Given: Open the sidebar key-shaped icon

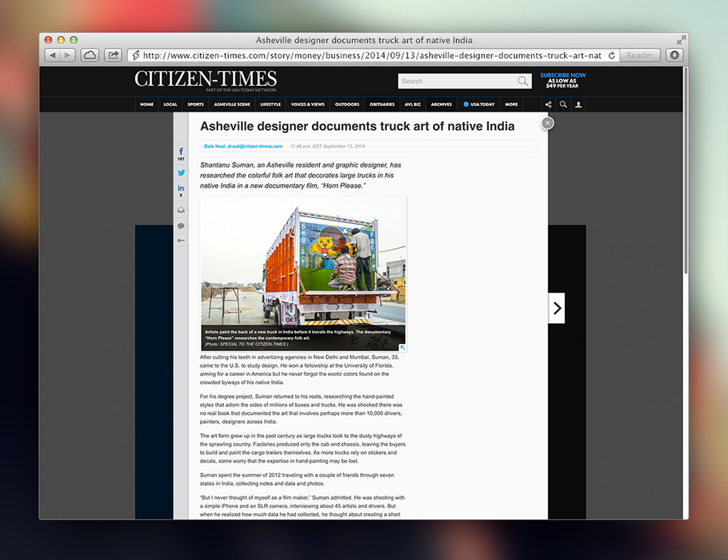Looking at the screenshot, I should [181, 240].
